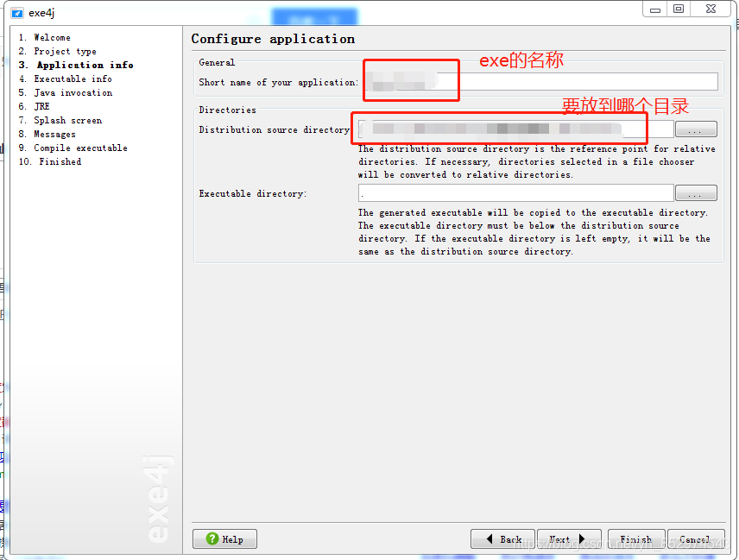Viewport: 739px width, 560px height.
Task: Minimize the exe4j window
Action: (x=655, y=9)
